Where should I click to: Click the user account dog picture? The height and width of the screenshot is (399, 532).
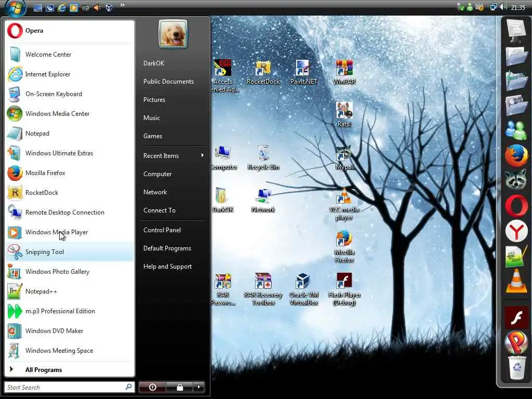[172, 34]
